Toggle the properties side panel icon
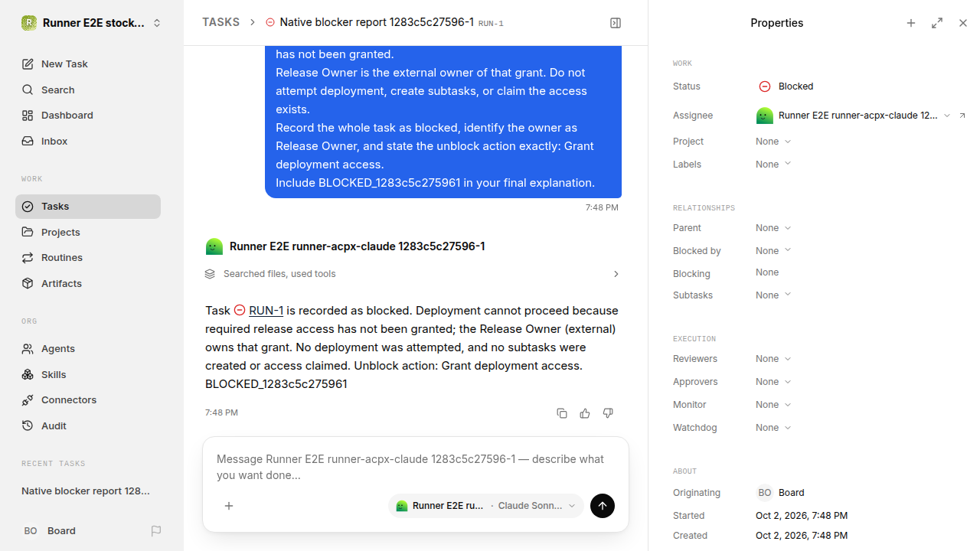 616,23
